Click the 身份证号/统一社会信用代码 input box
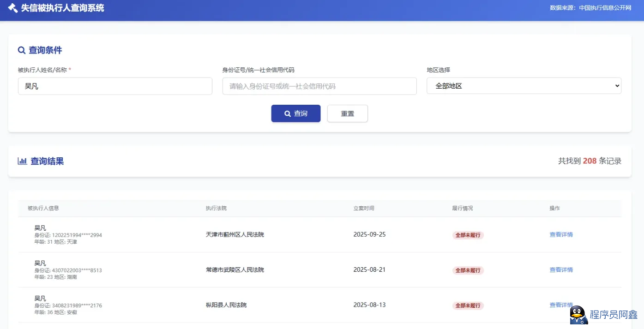 (x=319, y=86)
